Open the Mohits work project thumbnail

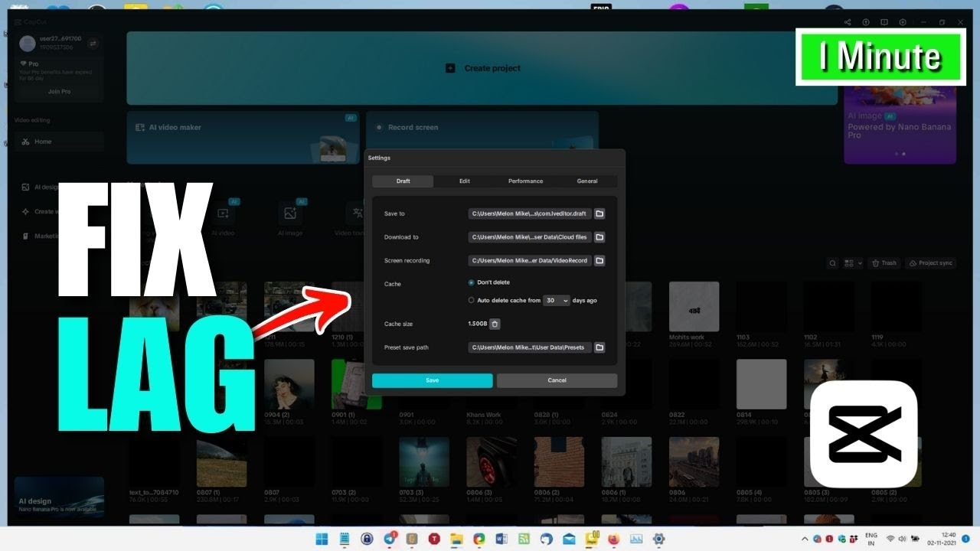(694, 306)
